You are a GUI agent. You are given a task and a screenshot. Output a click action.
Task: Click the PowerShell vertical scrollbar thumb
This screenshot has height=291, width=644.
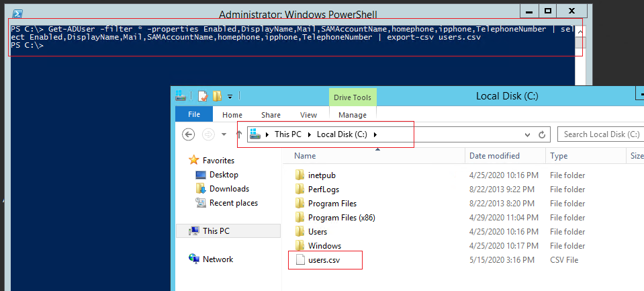tap(579, 43)
